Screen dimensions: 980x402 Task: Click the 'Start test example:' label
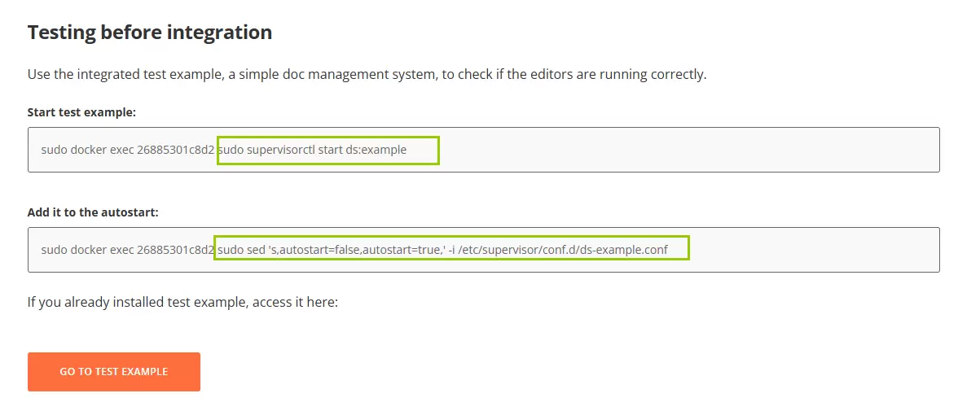click(x=81, y=112)
